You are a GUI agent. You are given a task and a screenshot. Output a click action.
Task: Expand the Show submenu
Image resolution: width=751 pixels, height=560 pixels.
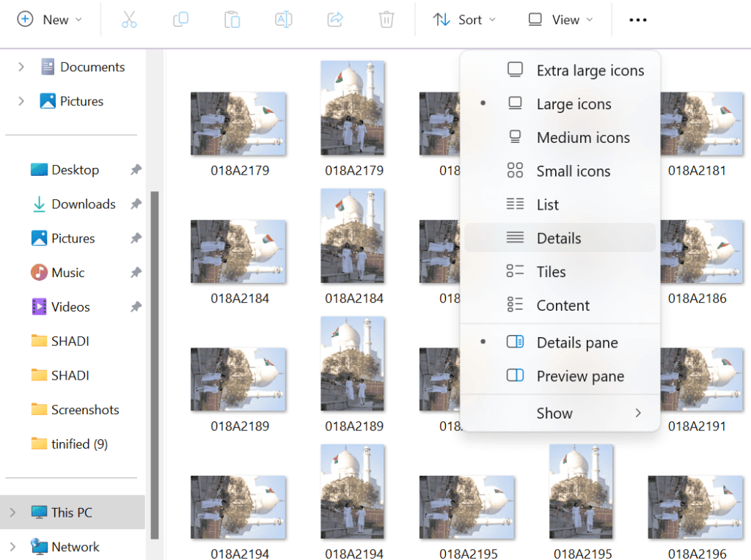[x=554, y=413]
